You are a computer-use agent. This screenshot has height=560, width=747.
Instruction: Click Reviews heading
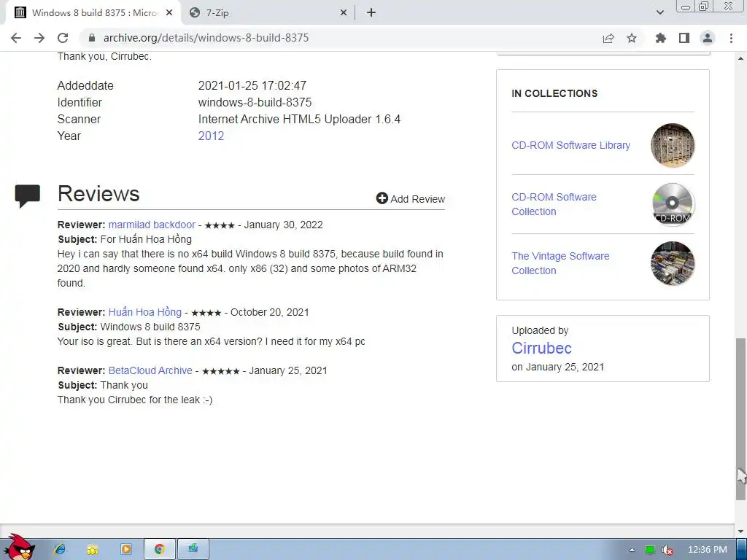point(98,194)
